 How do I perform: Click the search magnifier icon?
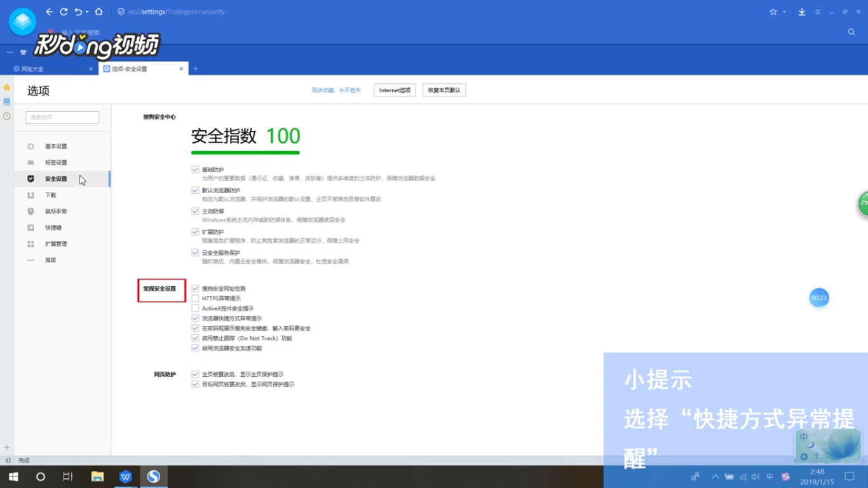[851, 32]
